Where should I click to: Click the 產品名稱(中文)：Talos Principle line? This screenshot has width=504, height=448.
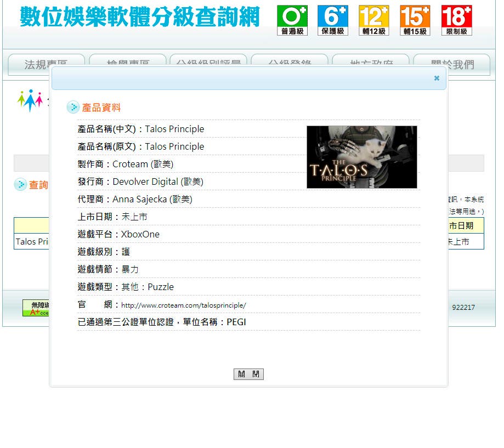141,129
